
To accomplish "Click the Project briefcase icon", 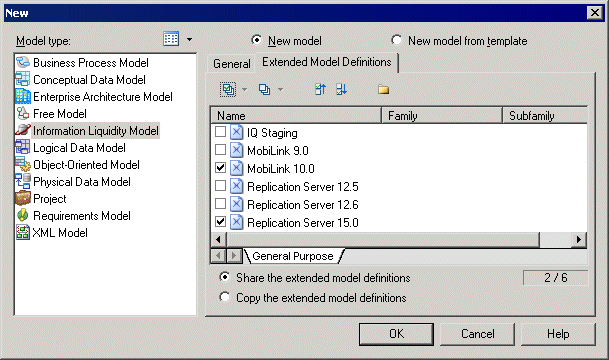I will [23, 198].
